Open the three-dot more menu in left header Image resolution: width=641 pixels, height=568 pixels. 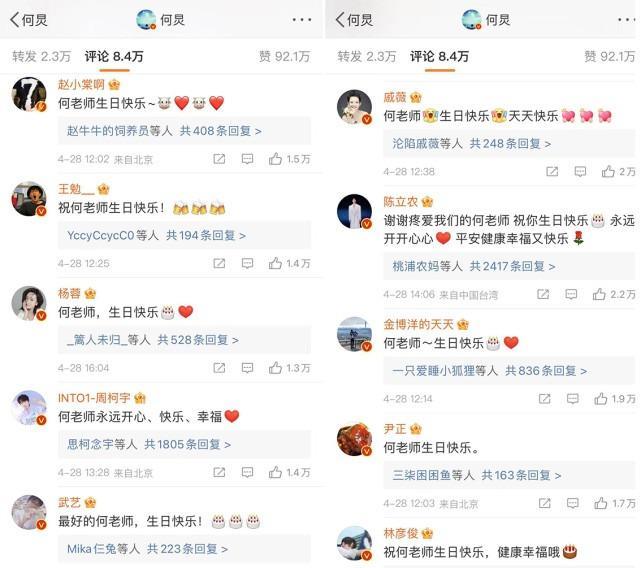point(302,19)
